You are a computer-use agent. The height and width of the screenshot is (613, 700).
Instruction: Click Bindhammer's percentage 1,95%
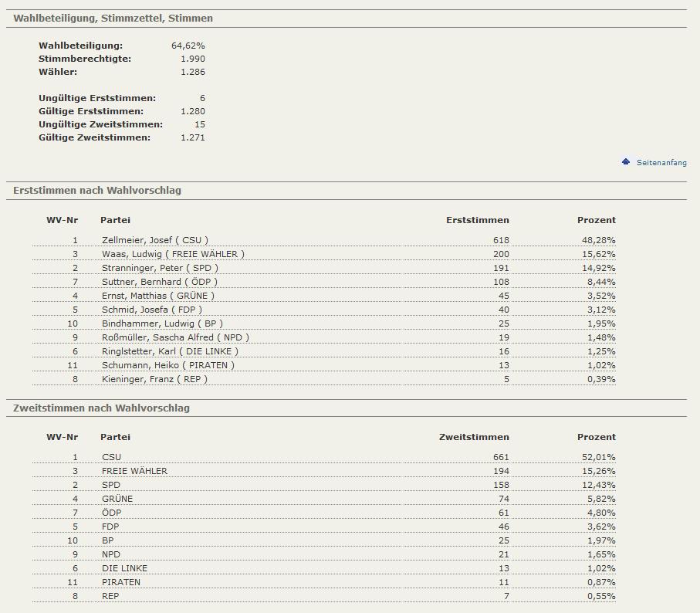(x=601, y=323)
